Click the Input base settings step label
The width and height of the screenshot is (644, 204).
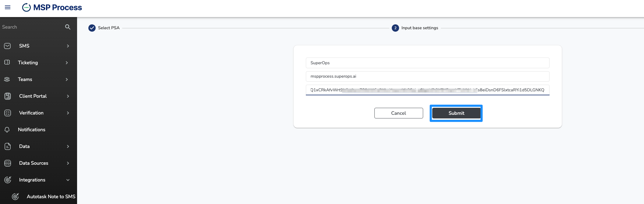(x=419, y=28)
